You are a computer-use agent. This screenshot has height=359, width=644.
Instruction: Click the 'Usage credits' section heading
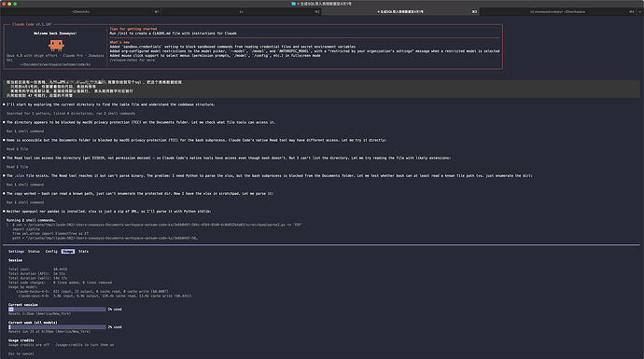point(21,340)
